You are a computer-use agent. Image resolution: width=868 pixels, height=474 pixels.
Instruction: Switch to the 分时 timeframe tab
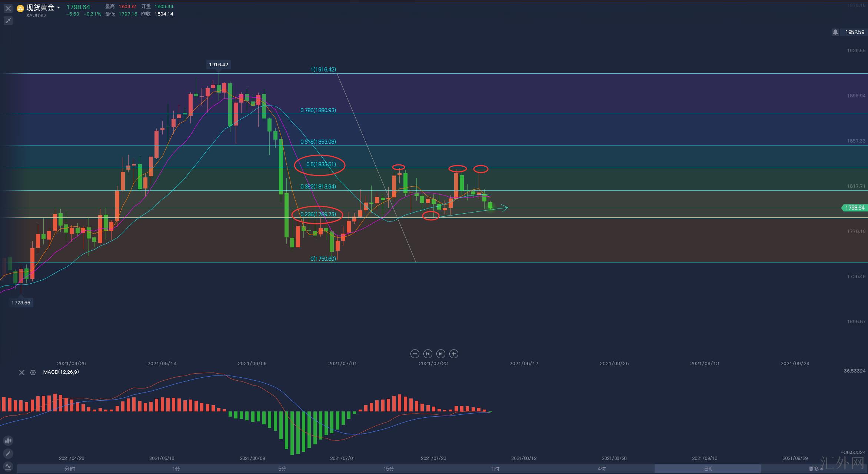(70, 469)
